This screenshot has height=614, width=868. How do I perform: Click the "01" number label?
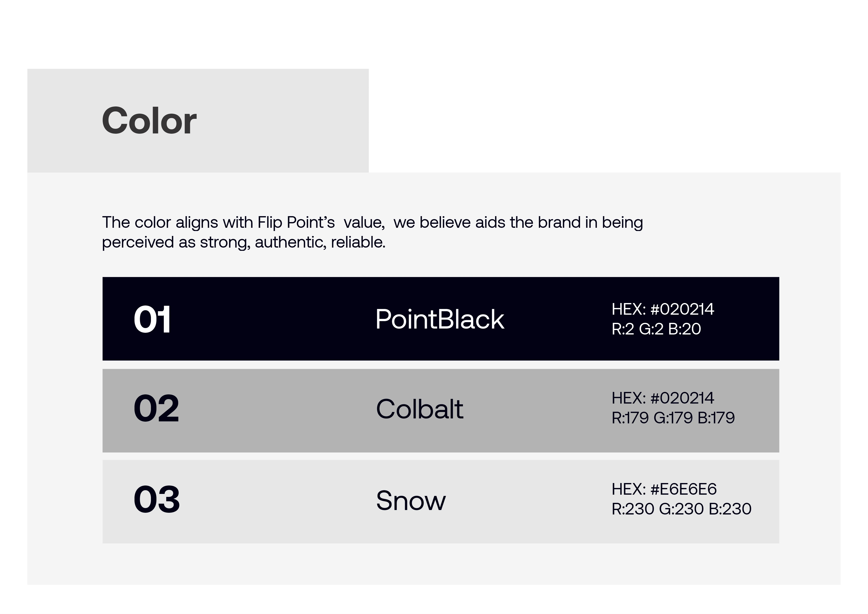pyautogui.click(x=152, y=320)
